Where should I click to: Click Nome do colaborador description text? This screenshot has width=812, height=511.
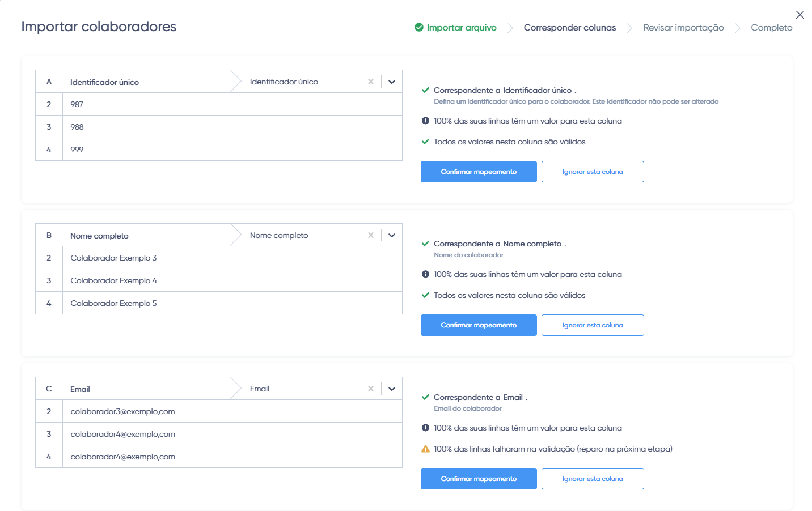pos(468,255)
